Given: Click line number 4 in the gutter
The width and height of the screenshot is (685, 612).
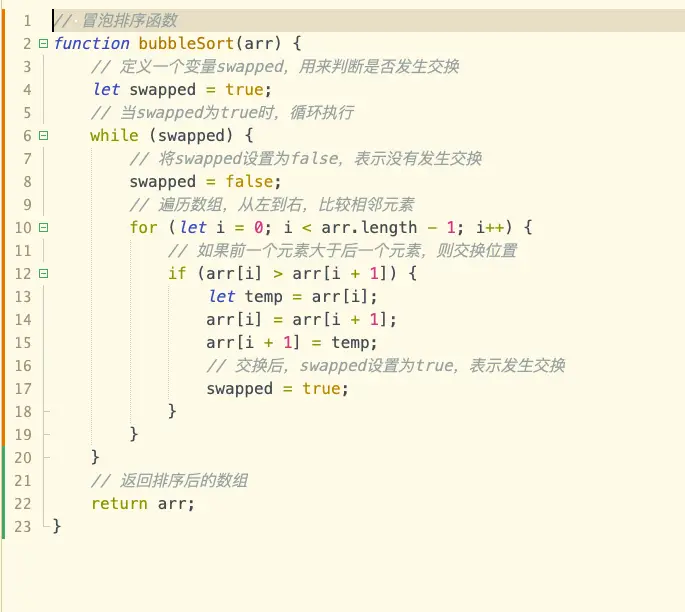Looking at the screenshot, I should [x=28, y=90].
